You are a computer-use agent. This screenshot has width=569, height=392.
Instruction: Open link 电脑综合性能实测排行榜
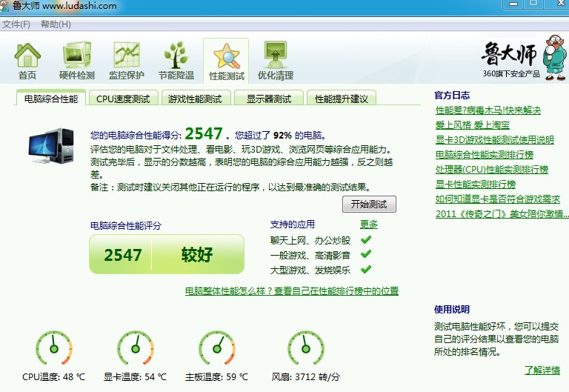pos(485,155)
